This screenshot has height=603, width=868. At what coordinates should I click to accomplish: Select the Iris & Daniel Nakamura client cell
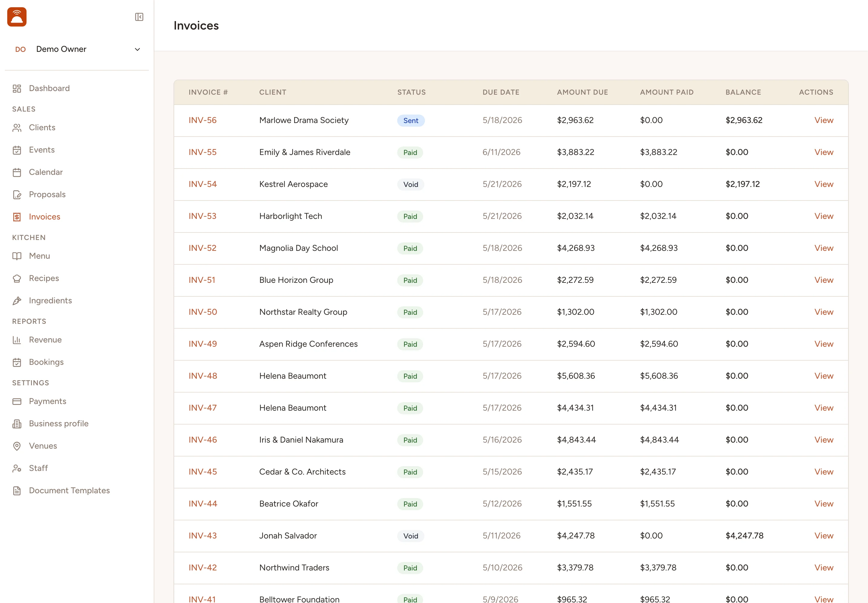coord(301,440)
